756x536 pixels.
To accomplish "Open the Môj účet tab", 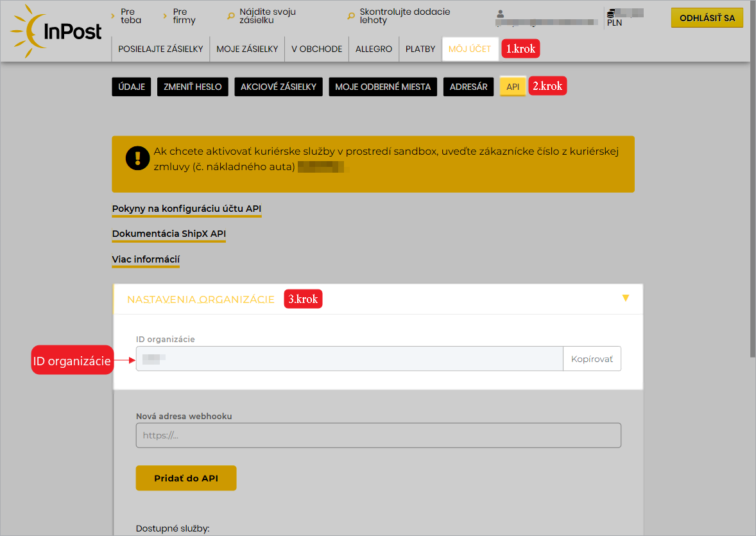I will 470,49.
